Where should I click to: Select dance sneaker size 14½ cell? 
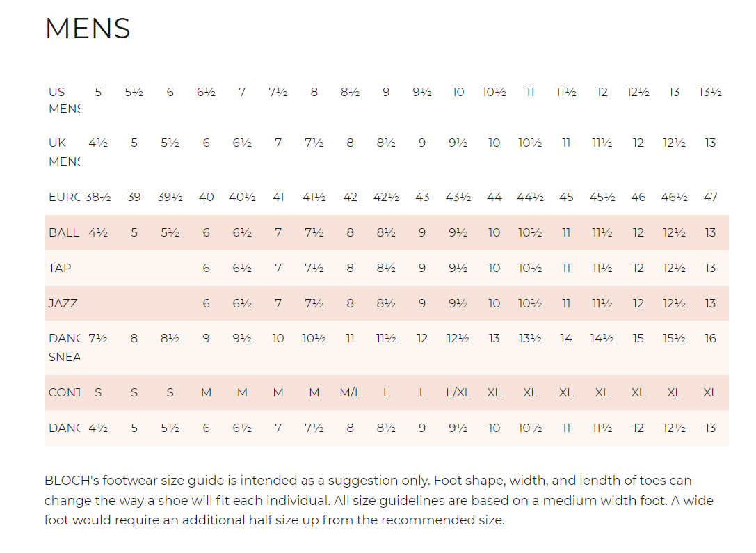click(x=602, y=339)
